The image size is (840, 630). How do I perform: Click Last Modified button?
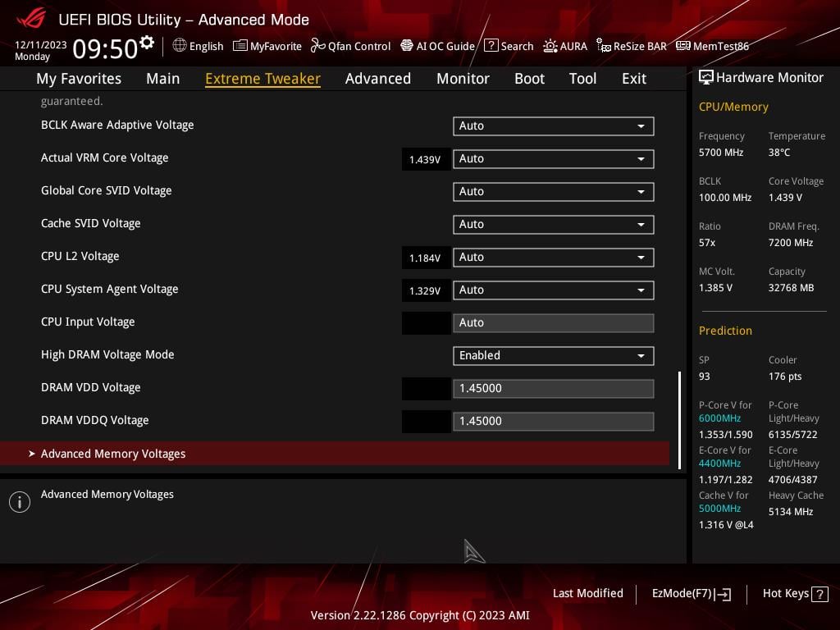(x=587, y=593)
